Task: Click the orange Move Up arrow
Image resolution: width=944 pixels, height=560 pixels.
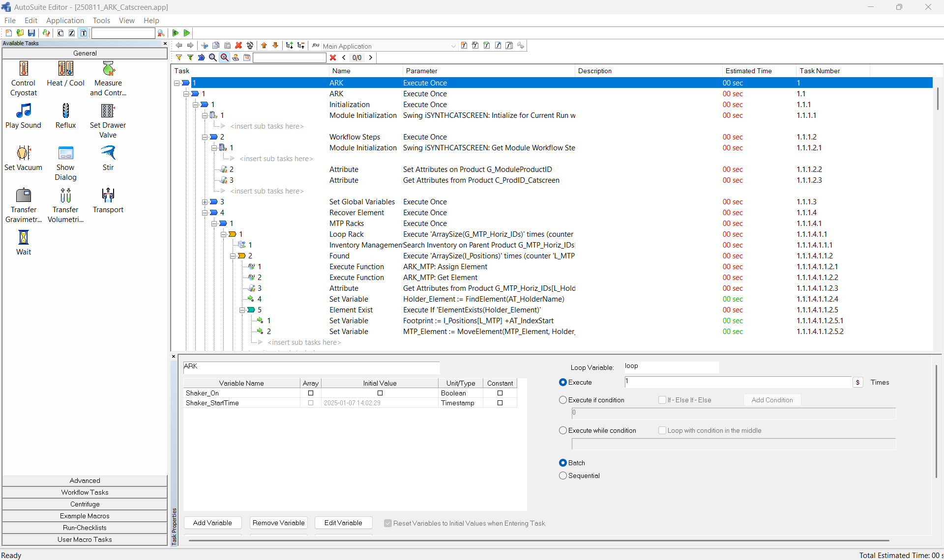Action: (x=264, y=46)
